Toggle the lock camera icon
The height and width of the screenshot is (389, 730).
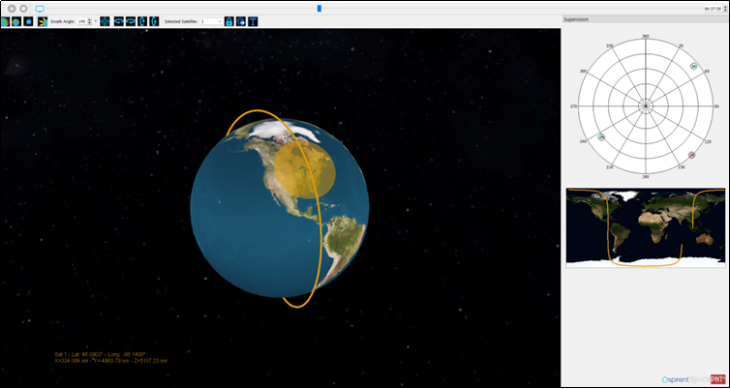tap(229, 21)
